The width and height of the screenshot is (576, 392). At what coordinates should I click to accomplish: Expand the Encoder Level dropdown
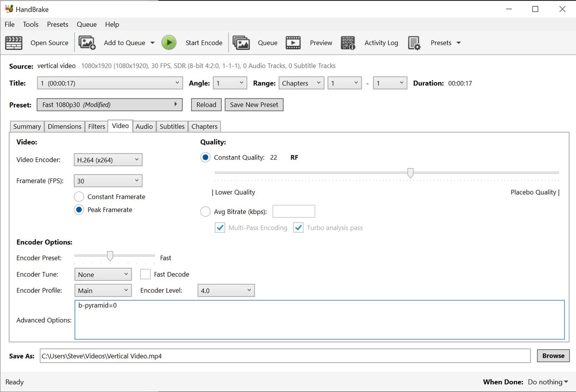pyautogui.click(x=226, y=290)
